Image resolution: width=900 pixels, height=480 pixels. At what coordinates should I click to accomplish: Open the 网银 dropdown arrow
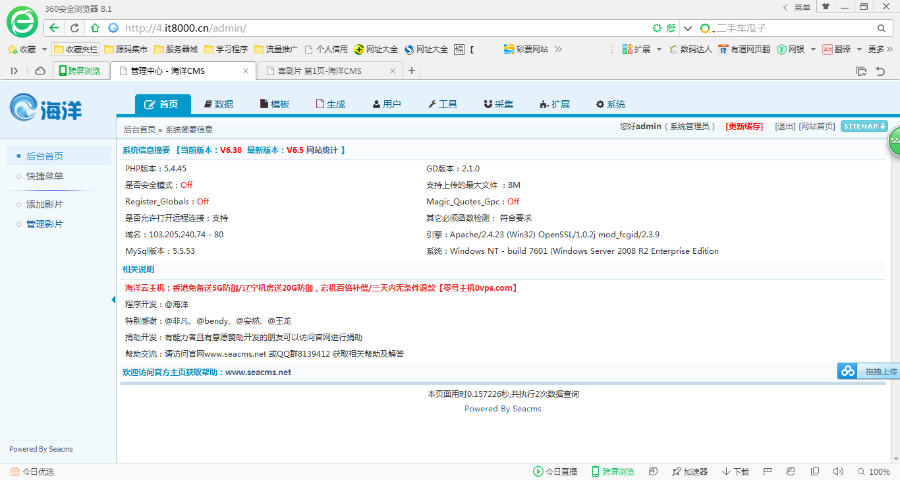(813, 49)
